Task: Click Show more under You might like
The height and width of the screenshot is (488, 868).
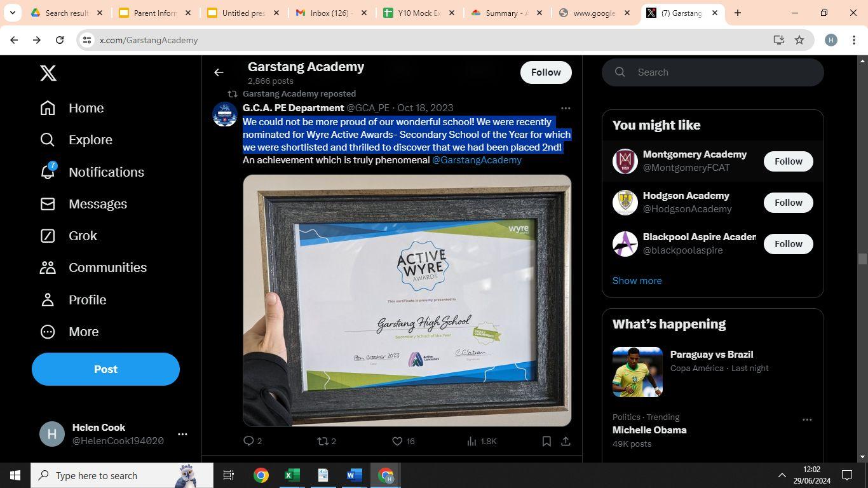Action: coord(637,281)
